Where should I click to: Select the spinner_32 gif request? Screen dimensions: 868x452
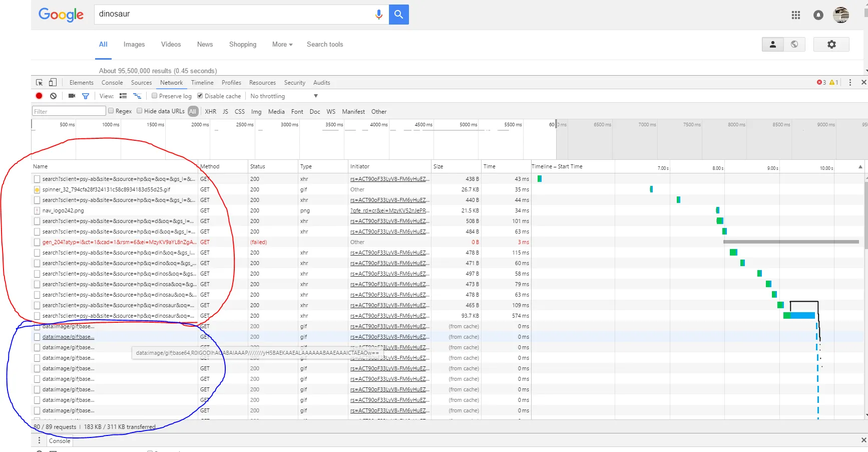click(106, 190)
